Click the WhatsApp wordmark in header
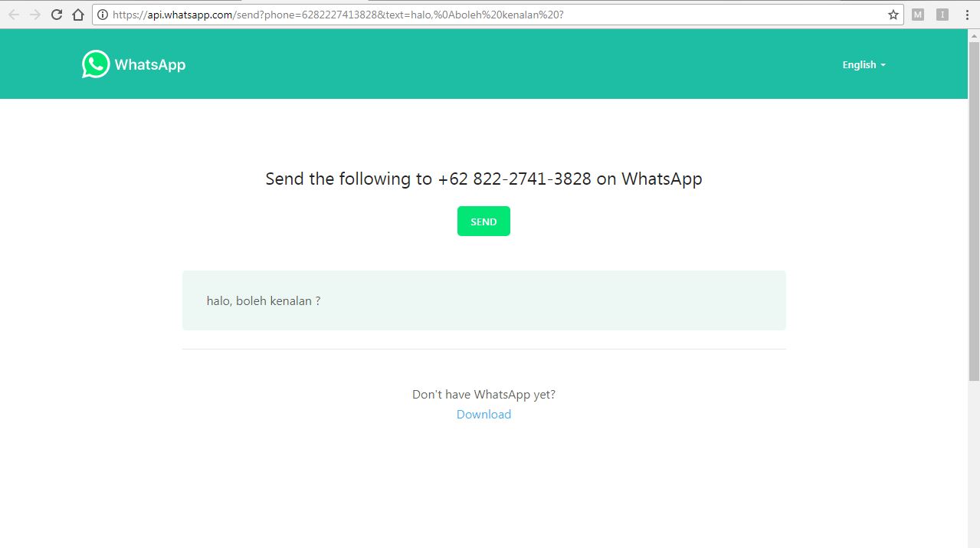The image size is (980, 548). coord(150,64)
